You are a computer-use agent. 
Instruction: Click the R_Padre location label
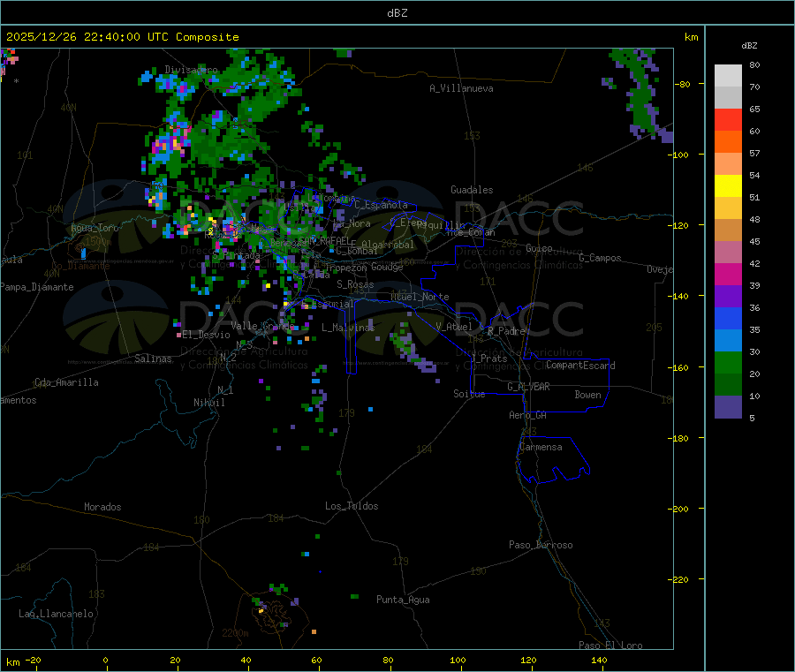506,331
